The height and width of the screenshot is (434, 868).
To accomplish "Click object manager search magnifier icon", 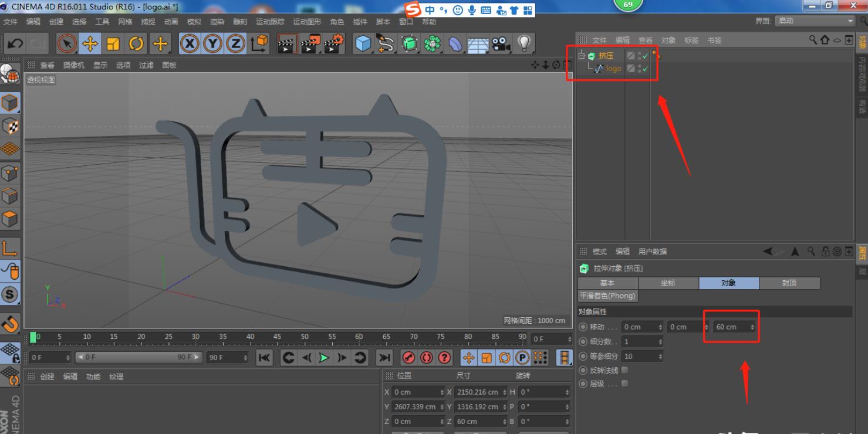I will [813, 40].
